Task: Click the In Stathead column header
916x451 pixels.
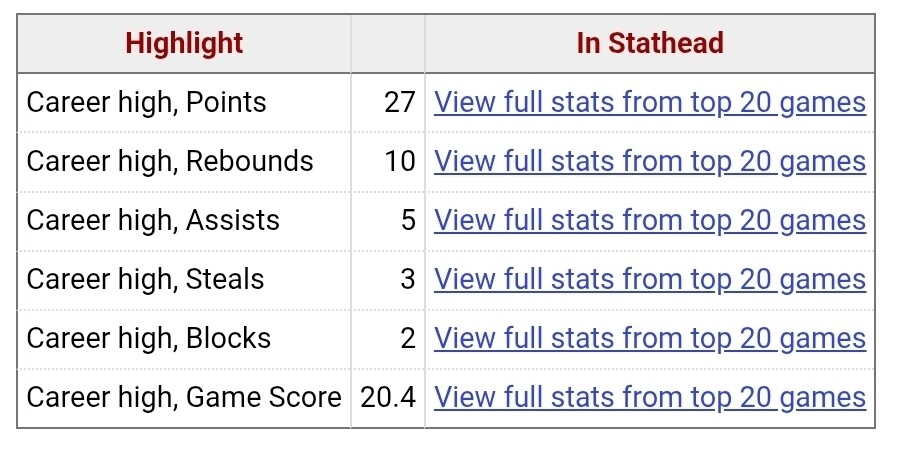Action: click(649, 44)
